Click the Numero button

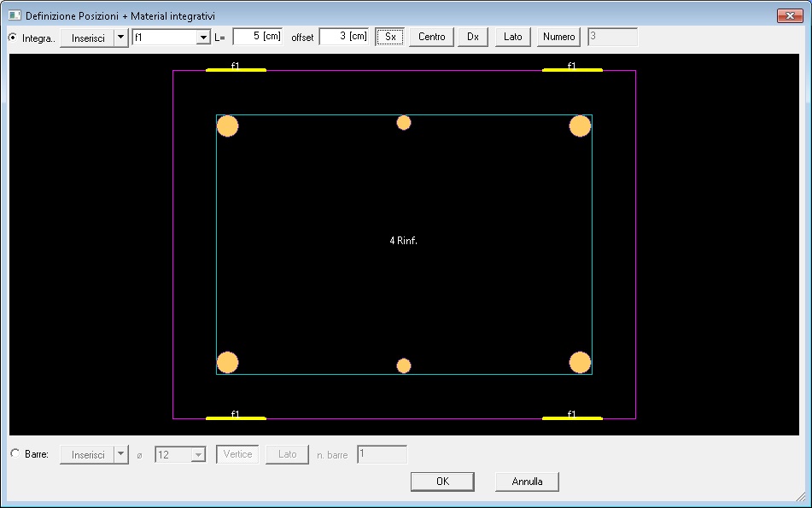pyautogui.click(x=558, y=37)
